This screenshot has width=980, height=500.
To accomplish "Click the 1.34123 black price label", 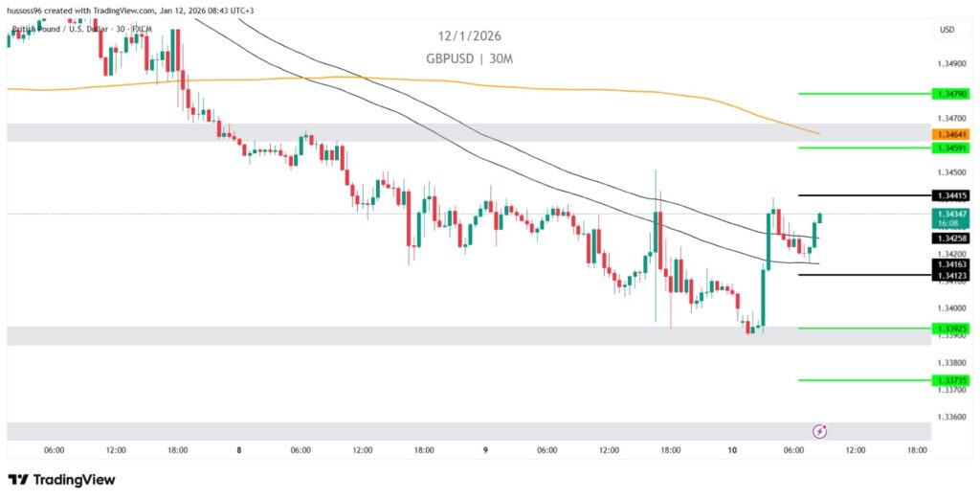I will coord(953,275).
